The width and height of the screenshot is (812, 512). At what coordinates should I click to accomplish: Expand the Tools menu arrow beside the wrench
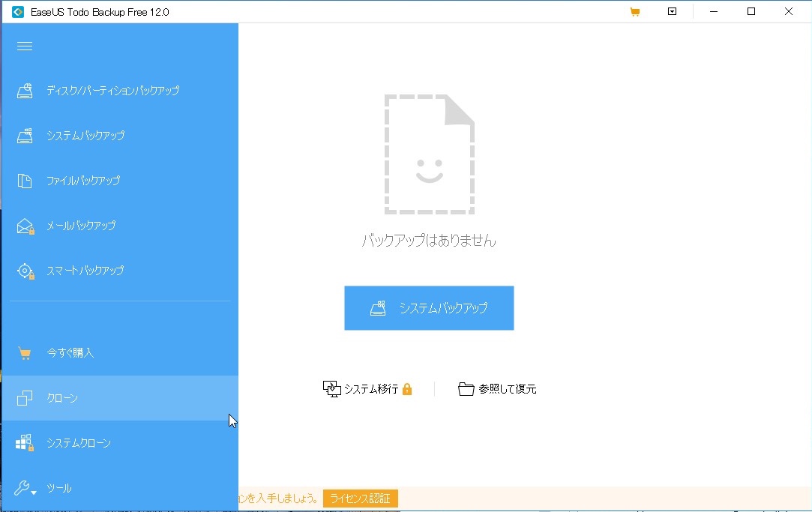[34, 493]
